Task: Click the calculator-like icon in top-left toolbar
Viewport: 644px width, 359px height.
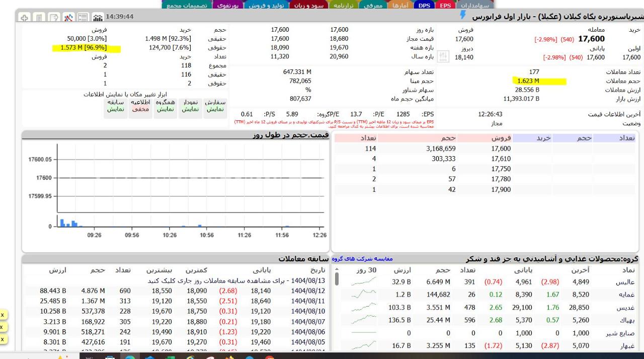Action: [39, 17]
